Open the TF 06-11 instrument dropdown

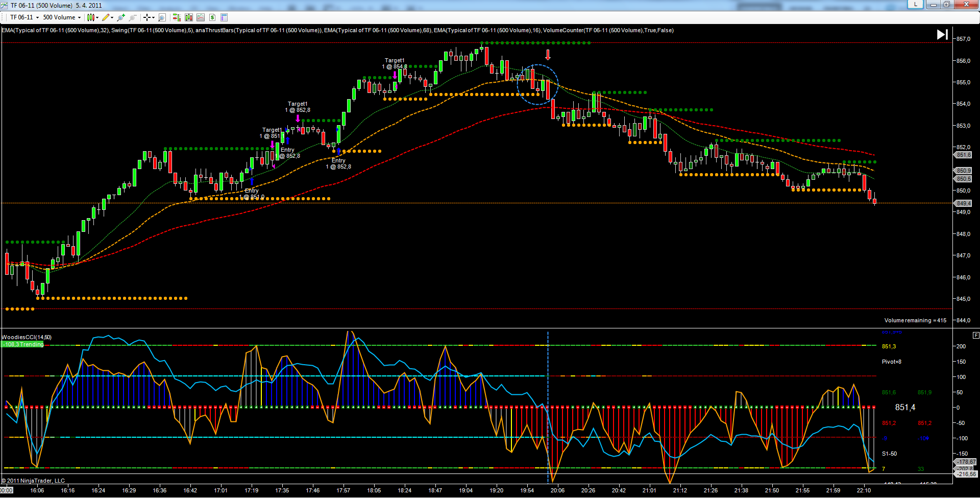[24, 17]
